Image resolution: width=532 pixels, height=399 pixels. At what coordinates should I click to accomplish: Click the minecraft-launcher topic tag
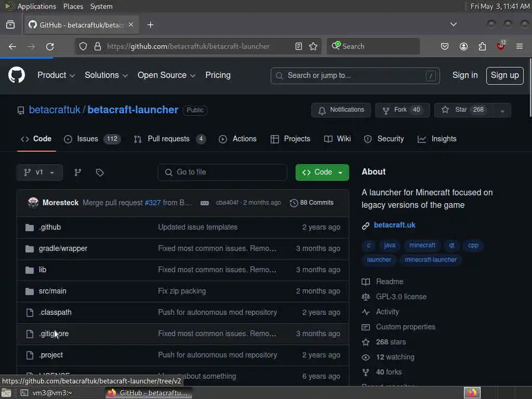click(x=431, y=260)
